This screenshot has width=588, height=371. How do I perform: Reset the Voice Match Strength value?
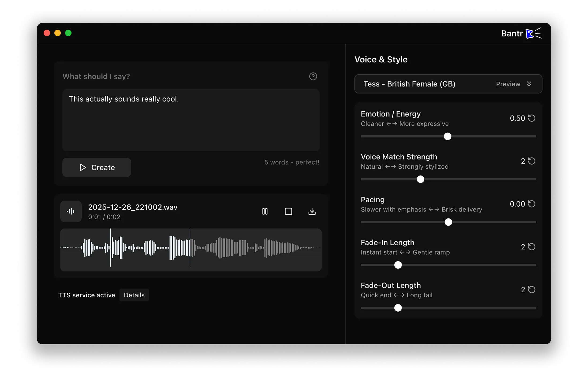pos(532,161)
